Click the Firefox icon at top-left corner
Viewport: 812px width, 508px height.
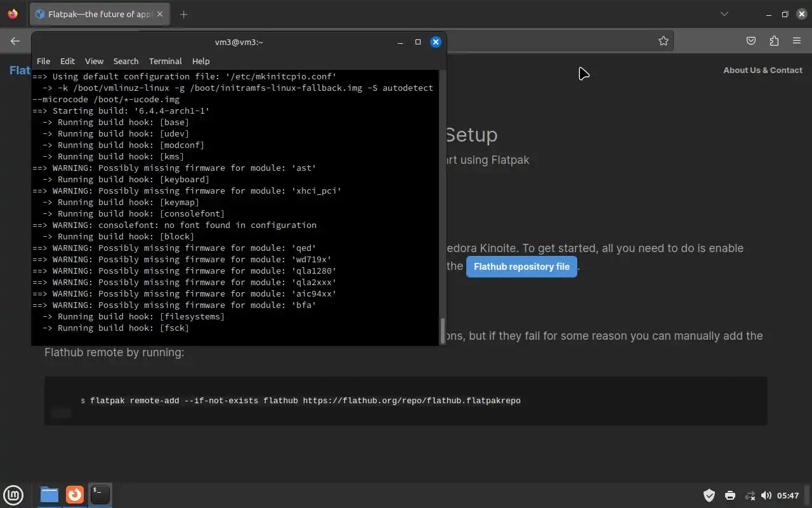(13, 14)
